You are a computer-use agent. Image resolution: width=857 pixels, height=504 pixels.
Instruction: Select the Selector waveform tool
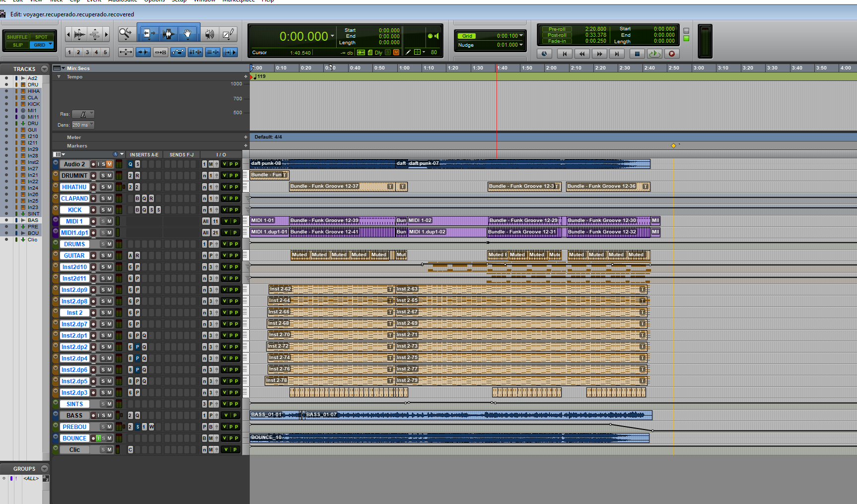(x=168, y=34)
